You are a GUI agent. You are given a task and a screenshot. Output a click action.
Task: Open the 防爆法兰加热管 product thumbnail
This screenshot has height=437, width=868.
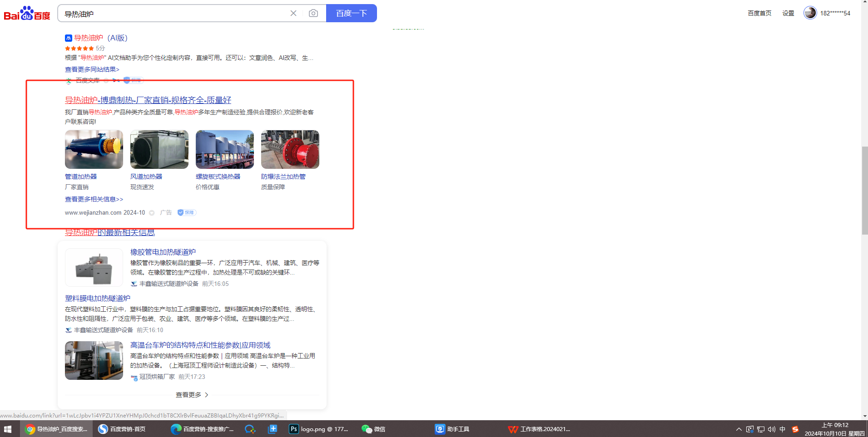click(290, 149)
